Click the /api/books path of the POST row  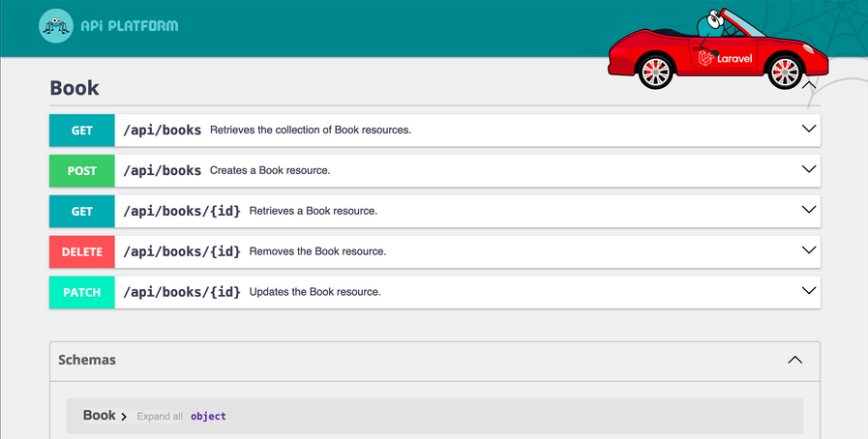click(163, 171)
